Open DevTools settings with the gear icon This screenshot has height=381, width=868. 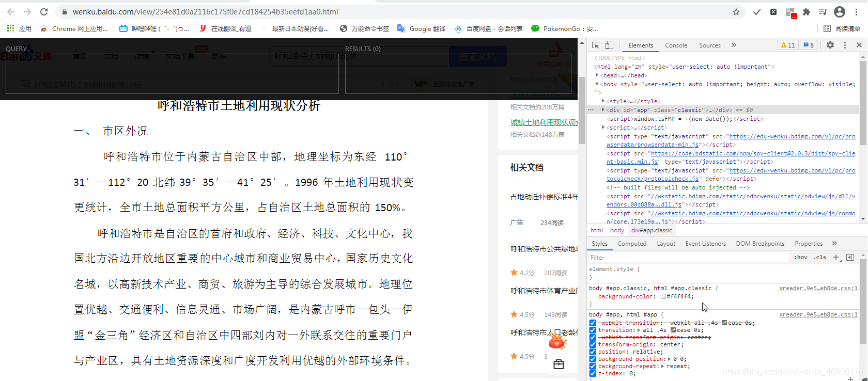830,45
